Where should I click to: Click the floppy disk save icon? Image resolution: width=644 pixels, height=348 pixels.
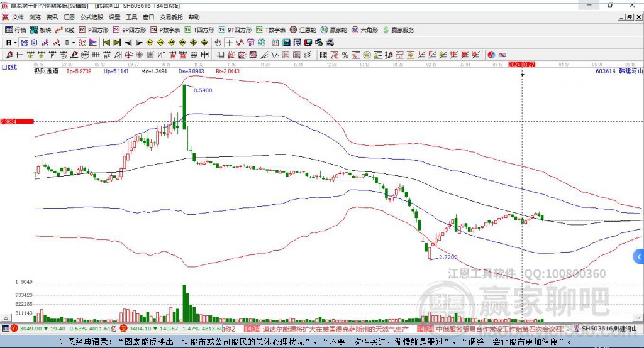[x=308, y=43]
